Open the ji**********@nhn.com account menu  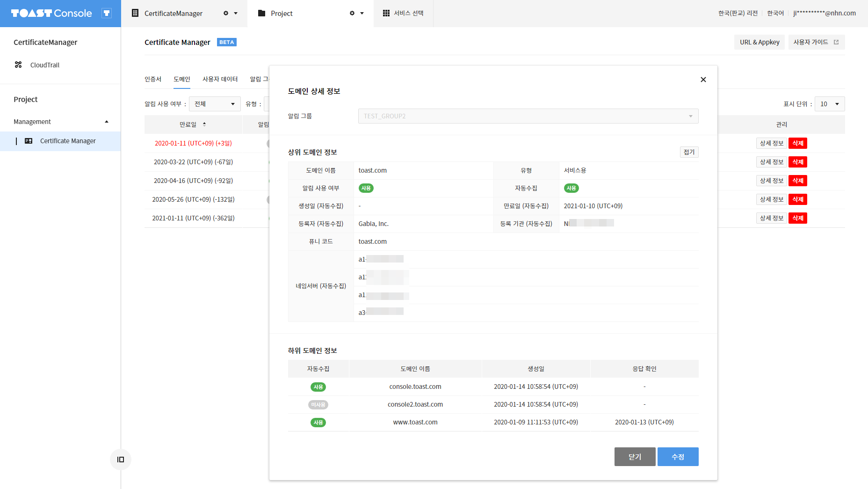click(825, 13)
